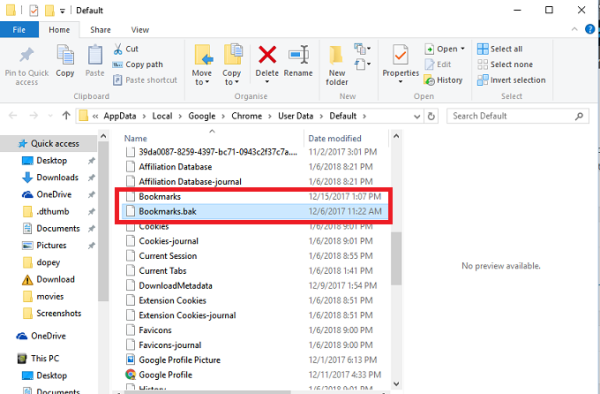Click Select all

click(500, 49)
